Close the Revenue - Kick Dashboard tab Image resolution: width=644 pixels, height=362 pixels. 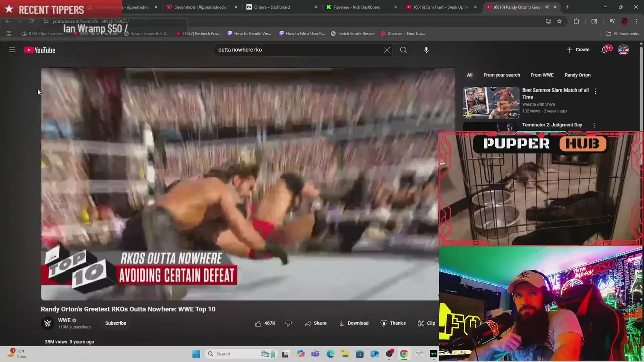click(396, 7)
